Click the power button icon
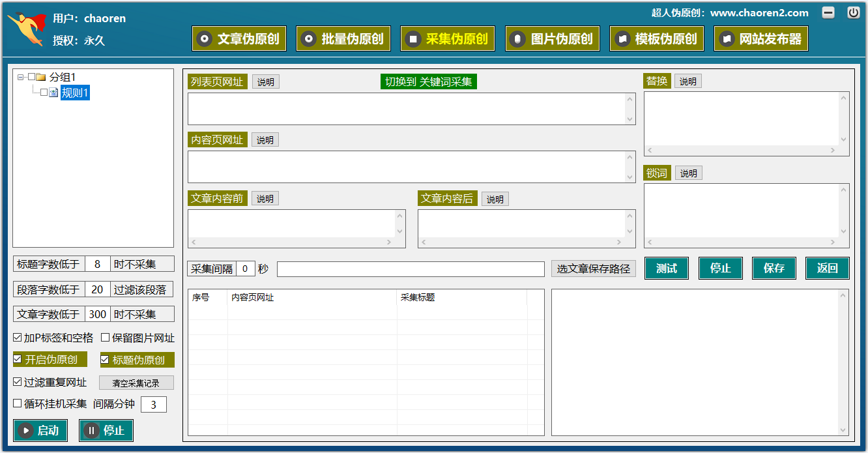The height and width of the screenshot is (453, 868). pos(853,12)
